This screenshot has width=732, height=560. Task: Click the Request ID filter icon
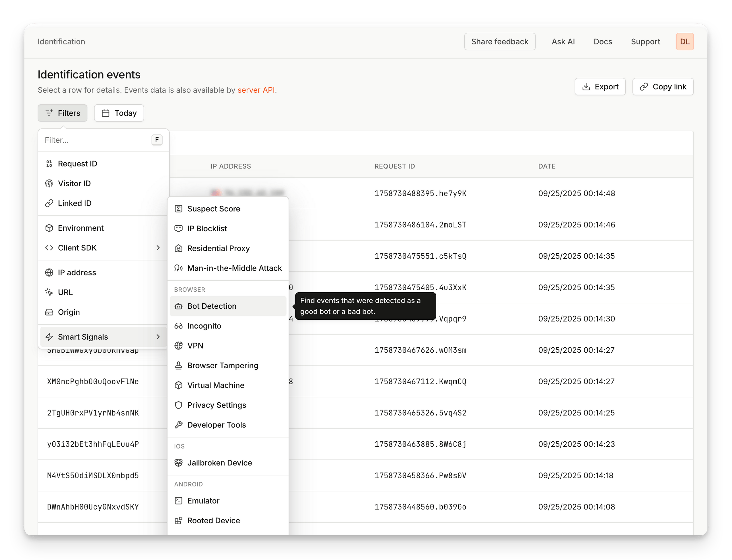click(49, 164)
